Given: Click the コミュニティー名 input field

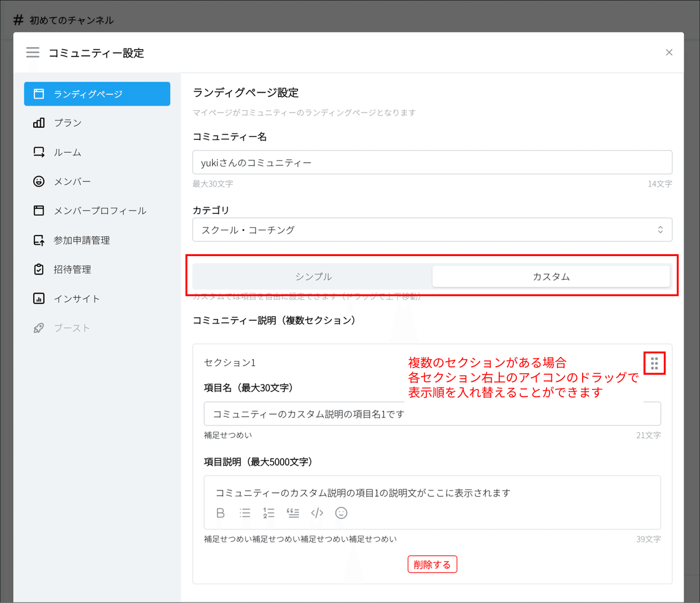Looking at the screenshot, I should tap(432, 163).
